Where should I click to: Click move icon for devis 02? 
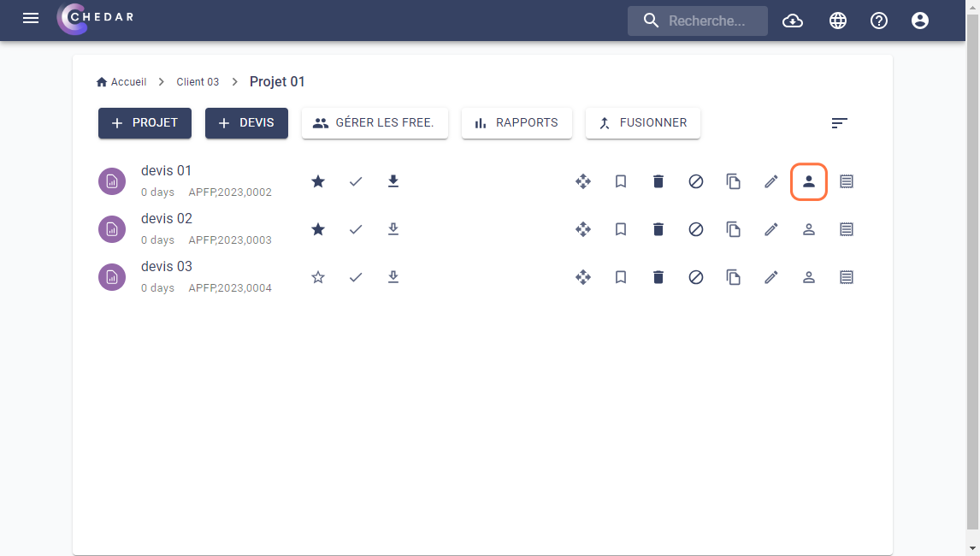(x=583, y=229)
